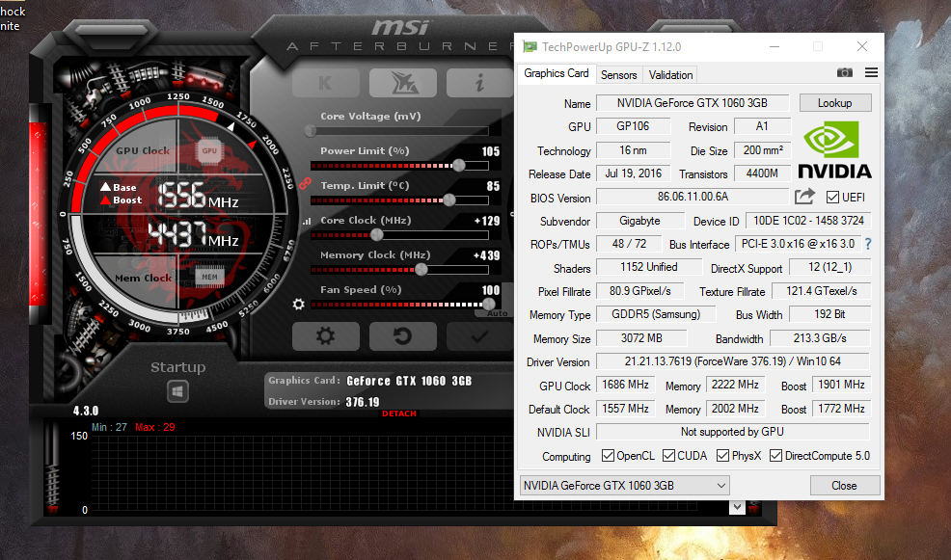Click the down arrow on the Afterburner graph scrollbar
Viewport: 951px width, 560px height.
737,507
